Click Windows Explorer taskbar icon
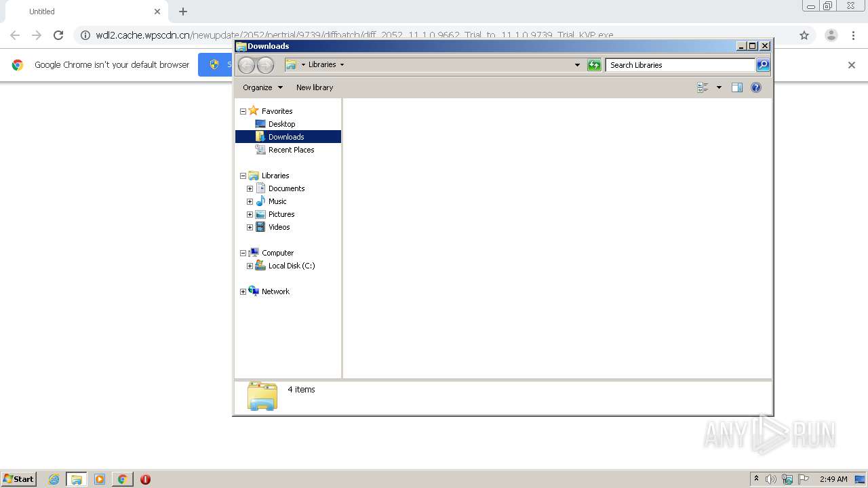 tap(77, 479)
